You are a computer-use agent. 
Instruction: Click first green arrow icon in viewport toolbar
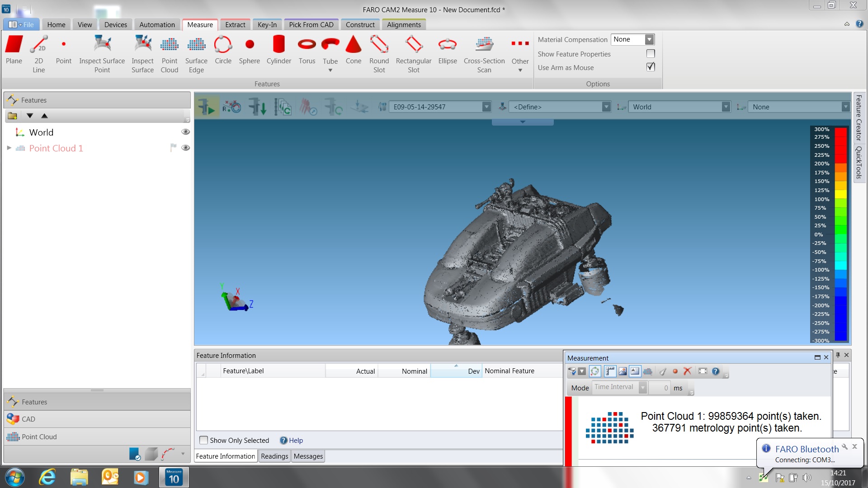click(207, 107)
